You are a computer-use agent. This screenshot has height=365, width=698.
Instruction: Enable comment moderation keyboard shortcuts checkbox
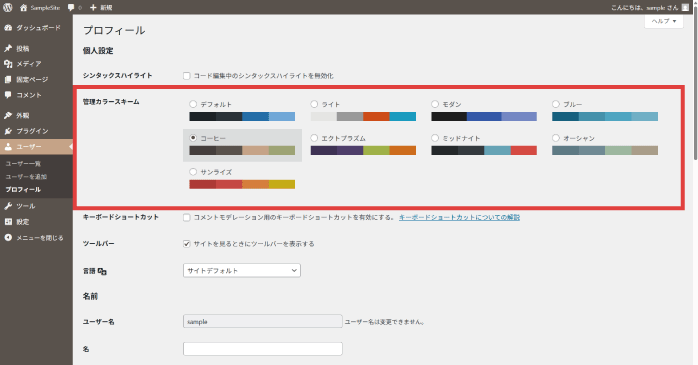pyautogui.click(x=187, y=217)
